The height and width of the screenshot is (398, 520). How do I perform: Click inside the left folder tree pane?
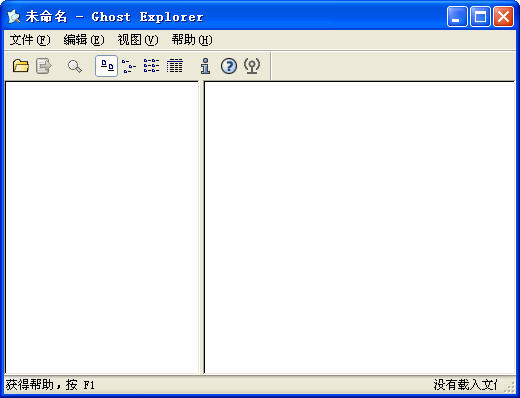102,227
